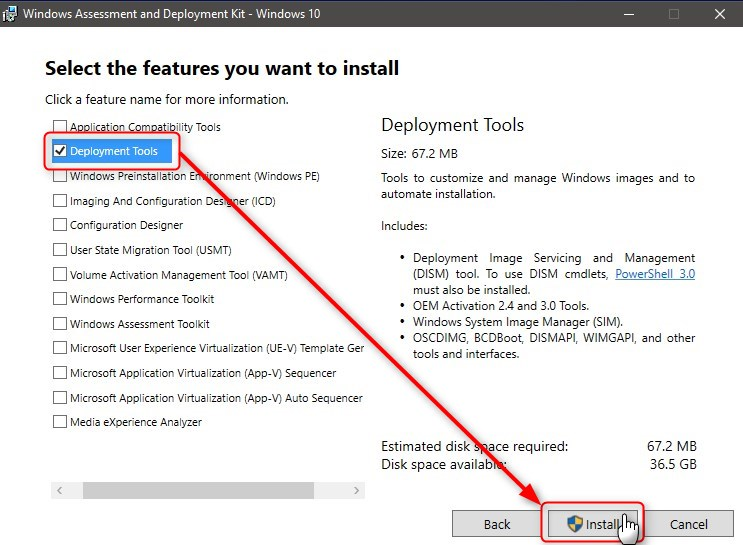This screenshot has width=743, height=545.
Task: Check the Configuration Designer checkbox
Action: point(60,225)
